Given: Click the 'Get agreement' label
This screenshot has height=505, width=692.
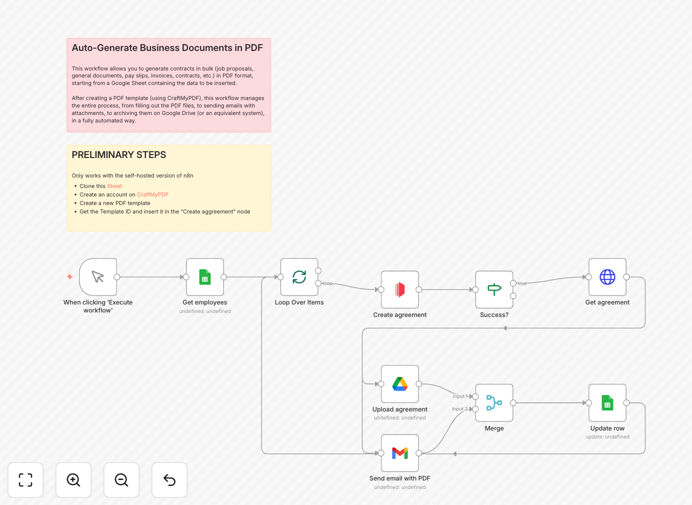Looking at the screenshot, I should 607,302.
